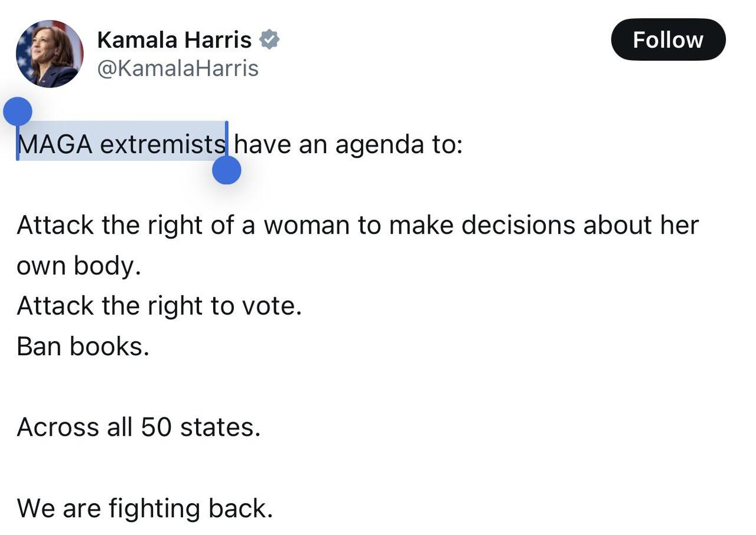Tap the end text-selection handle

[227, 170]
